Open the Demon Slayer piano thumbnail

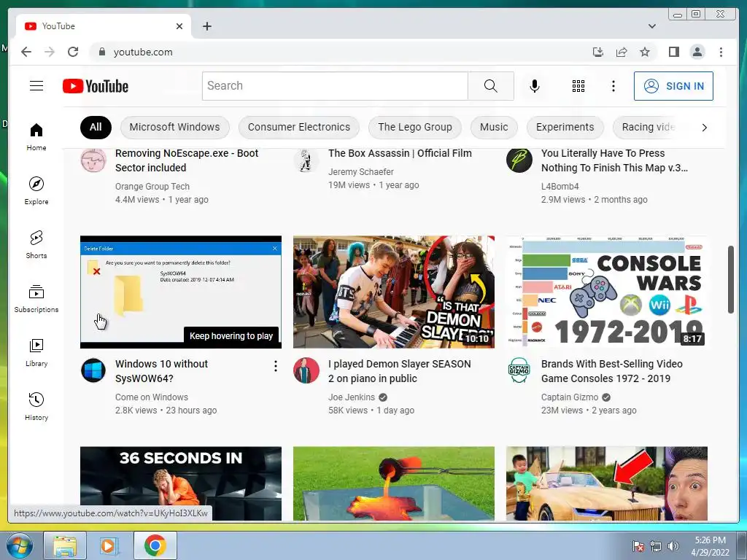pos(393,292)
